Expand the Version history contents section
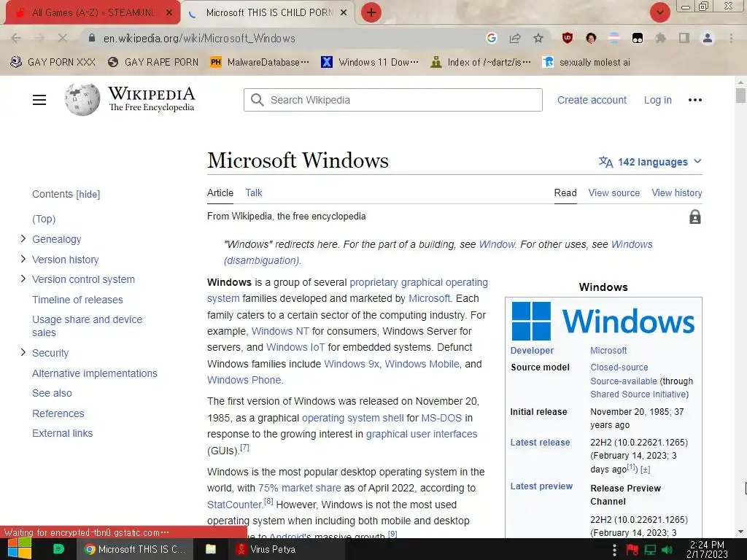The image size is (747, 560). [x=23, y=259]
